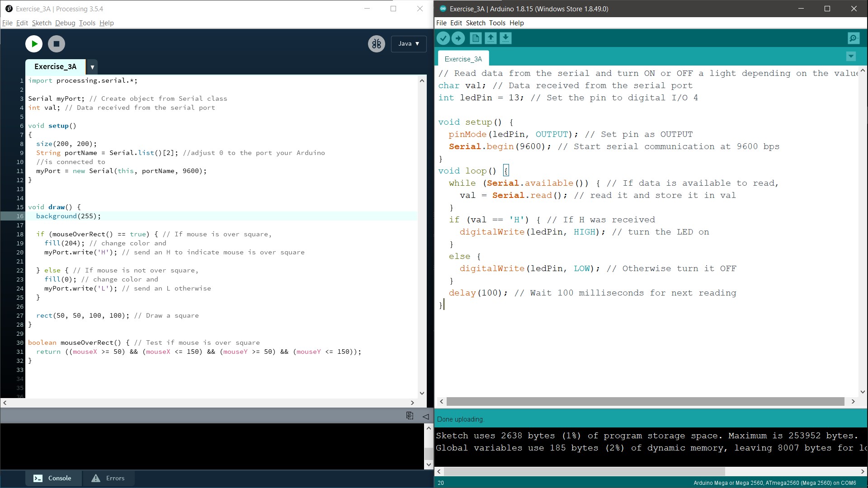This screenshot has height=488, width=868.
Task: Open the File menu in Processing
Action: (x=7, y=23)
